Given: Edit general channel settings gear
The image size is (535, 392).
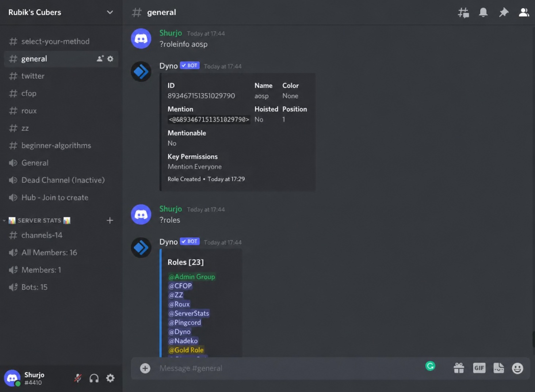Looking at the screenshot, I should click(110, 58).
